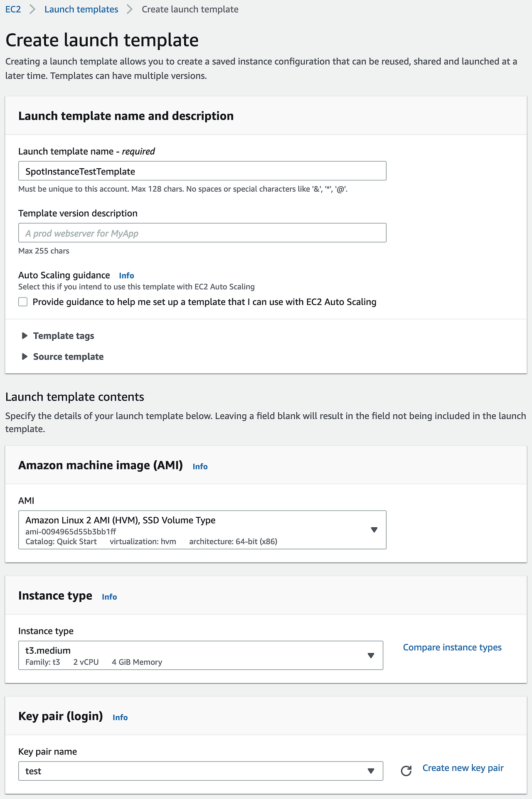Open the t3.medium instance type selector

[x=201, y=655]
